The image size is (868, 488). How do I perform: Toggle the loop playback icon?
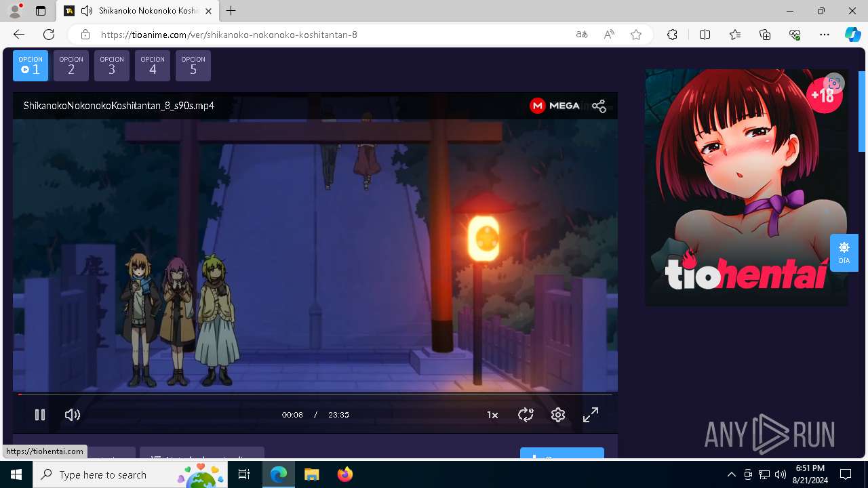point(526,415)
